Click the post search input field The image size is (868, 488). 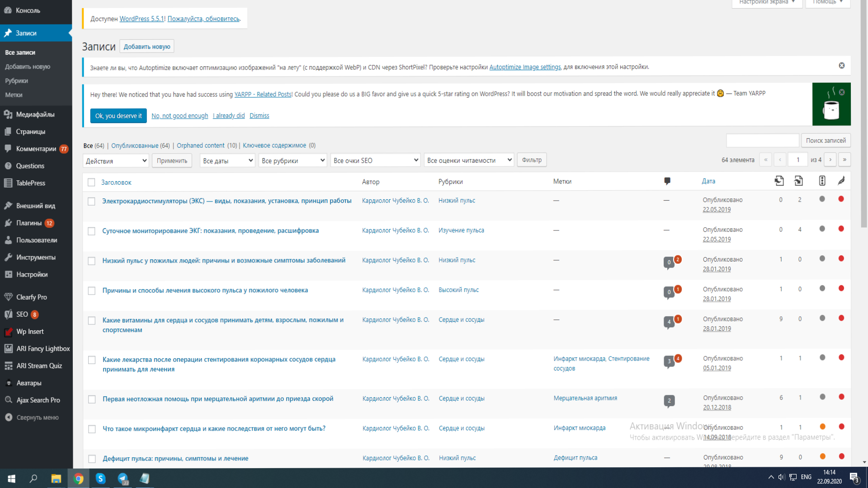(762, 141)
